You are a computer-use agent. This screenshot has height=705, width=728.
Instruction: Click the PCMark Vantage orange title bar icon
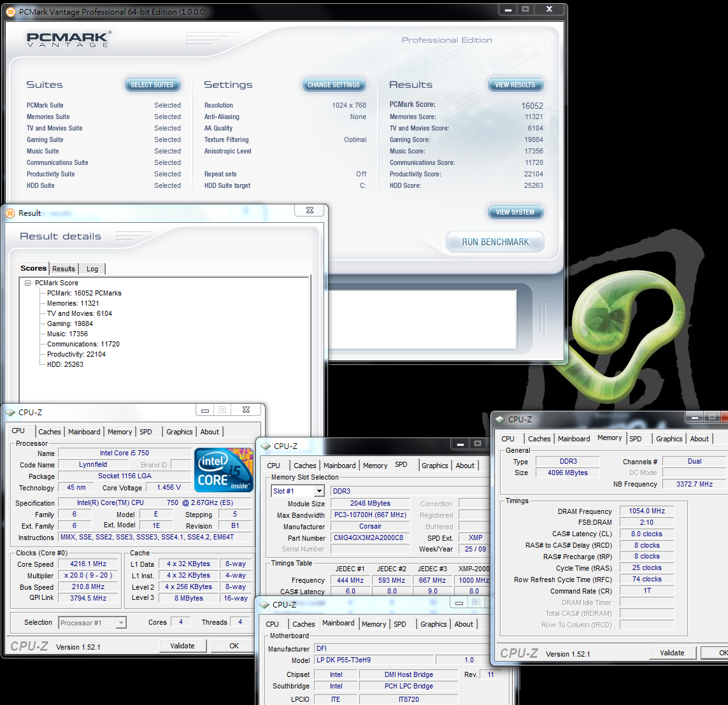[11, 11]
